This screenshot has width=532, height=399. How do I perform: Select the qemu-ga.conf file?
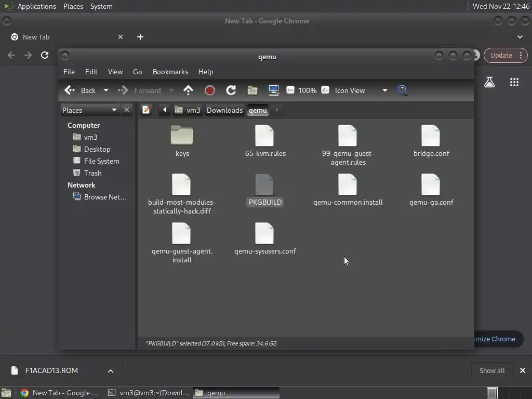pyautogui.click(x=431, y=190)
